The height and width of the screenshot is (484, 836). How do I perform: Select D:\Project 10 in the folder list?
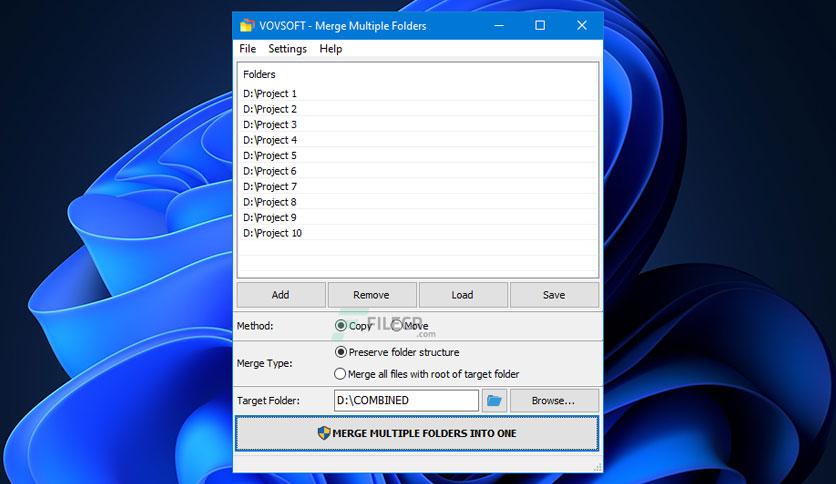(272, 233)
